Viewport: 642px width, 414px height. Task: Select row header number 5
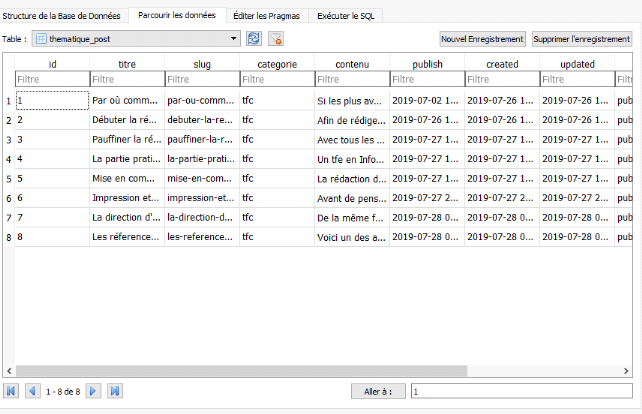point(9,179)
